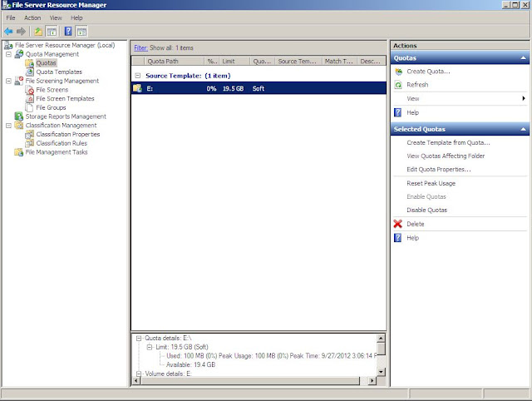
Task: Click the Quota Management node icon
Action: [19, 54]
